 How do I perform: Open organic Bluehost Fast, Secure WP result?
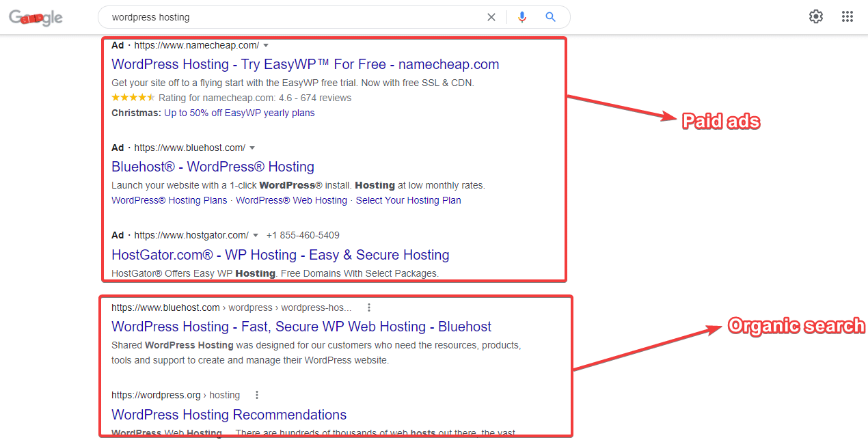pyautogui.click(x=301, y=327)
